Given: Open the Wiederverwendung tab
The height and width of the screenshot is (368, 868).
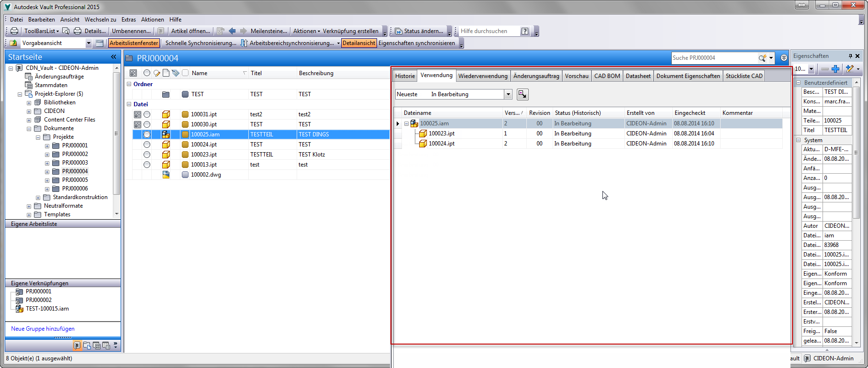Looking at the screenshot, I should coord(483,76).
